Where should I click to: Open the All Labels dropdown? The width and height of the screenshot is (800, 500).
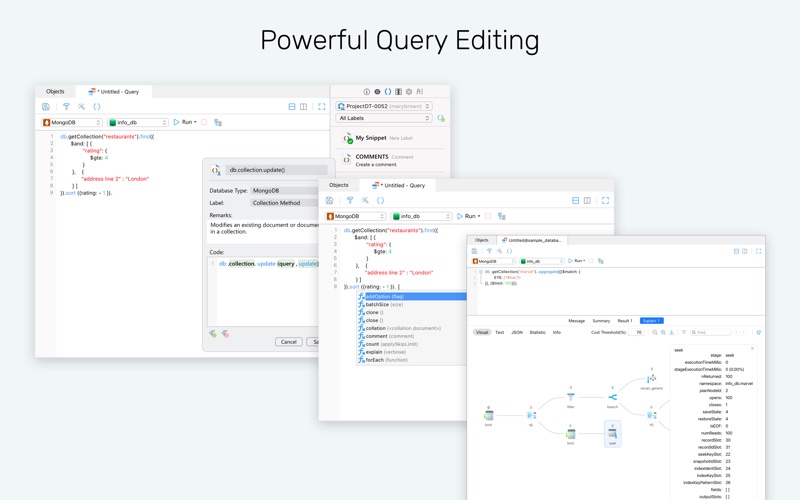click(384, 118)
